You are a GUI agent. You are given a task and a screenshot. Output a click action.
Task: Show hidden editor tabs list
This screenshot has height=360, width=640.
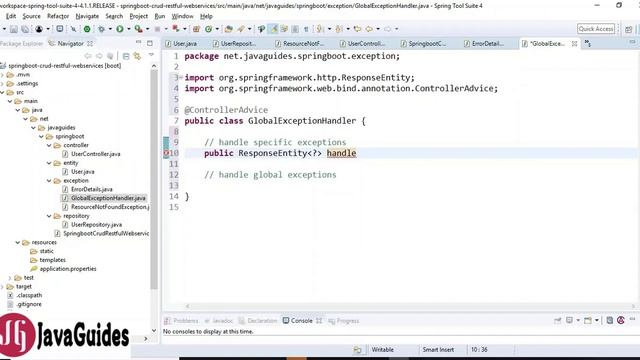click(588, 43)
